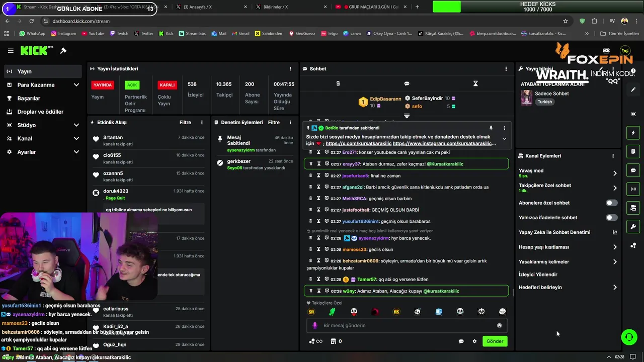
Task: Open the emoji picker in message box
Action: (499, 326)
